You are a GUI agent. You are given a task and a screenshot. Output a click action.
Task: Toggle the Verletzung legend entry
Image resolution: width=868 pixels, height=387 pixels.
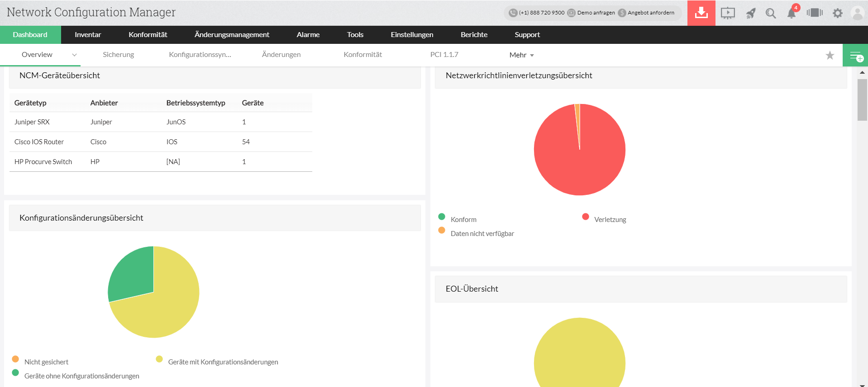(605, 219)
